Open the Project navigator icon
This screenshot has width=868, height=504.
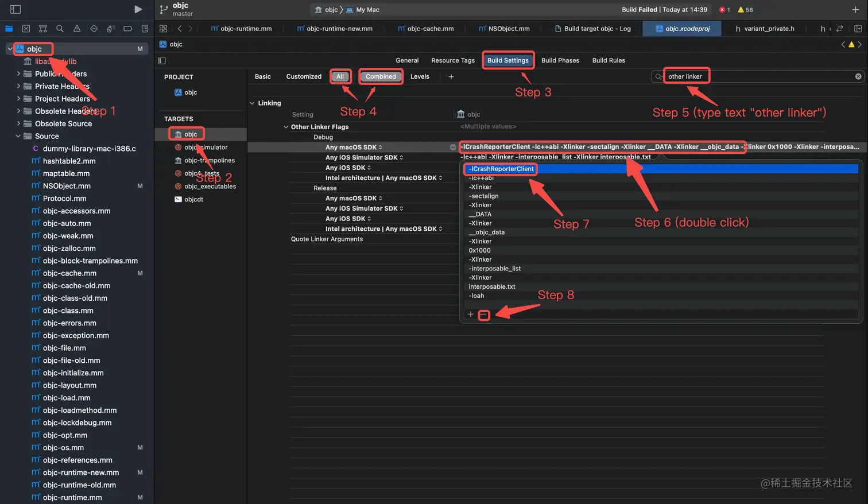tap(9, 29)
